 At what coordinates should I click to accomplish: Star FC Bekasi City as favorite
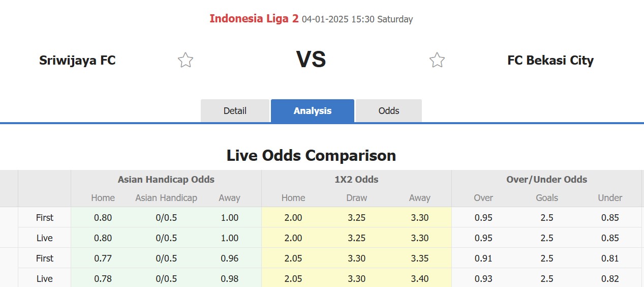tap(437, 60)
